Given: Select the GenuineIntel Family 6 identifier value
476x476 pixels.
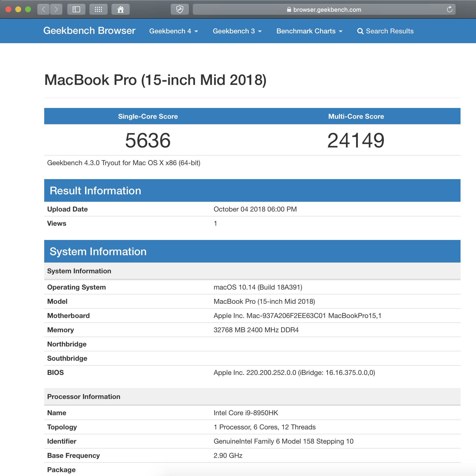Looking at the screenshot, I should (283, 441).
